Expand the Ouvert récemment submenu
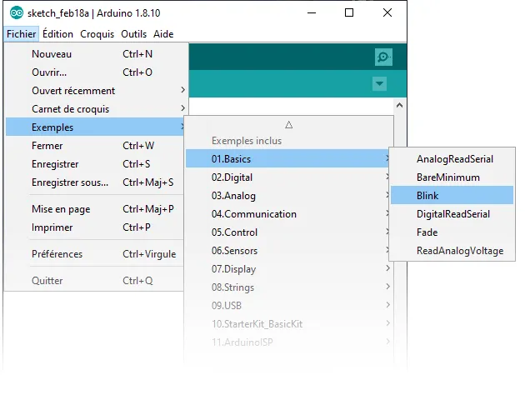The image size is (525, 420). (x=96, y=91)
